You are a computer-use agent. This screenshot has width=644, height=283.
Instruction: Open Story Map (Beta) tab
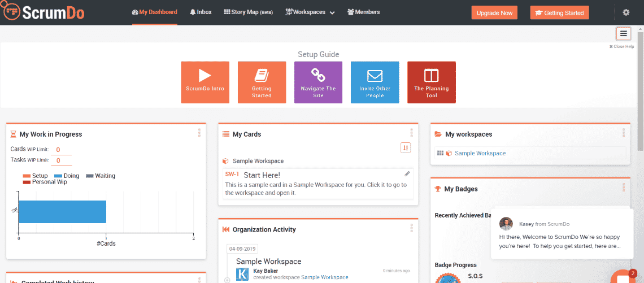[249, 12]
